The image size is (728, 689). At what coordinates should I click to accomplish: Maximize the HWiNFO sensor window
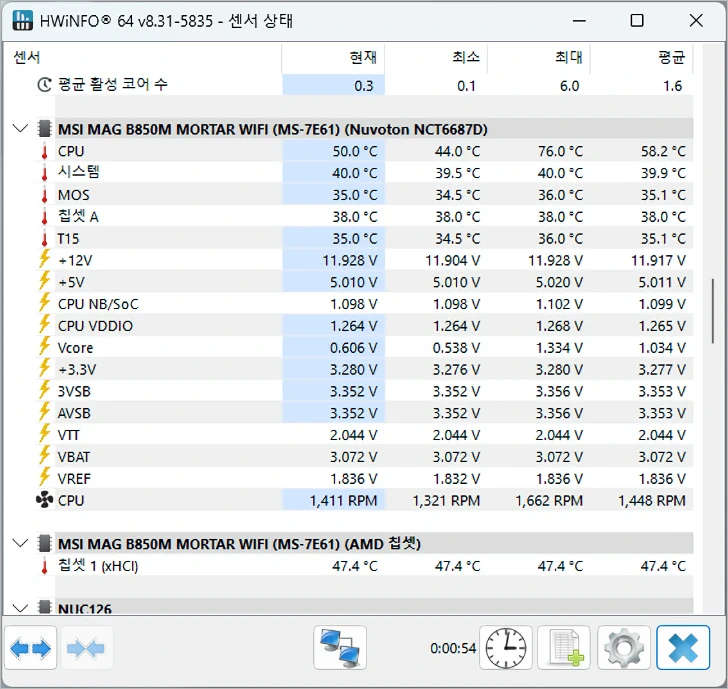(x=637, y=20)
